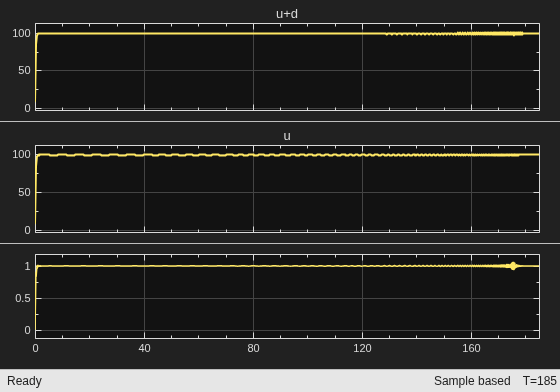Viewport: 560px width, 392px height.
Task: Select the yellow signal line in u+d plot
Action: [214, 34]
